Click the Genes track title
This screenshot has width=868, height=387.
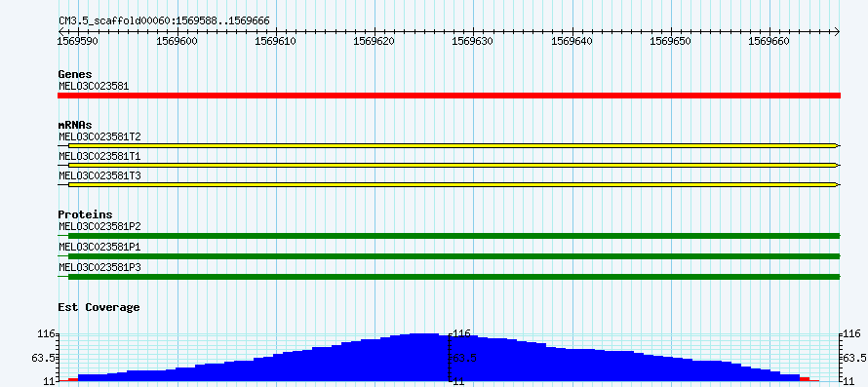click(75, 74)
